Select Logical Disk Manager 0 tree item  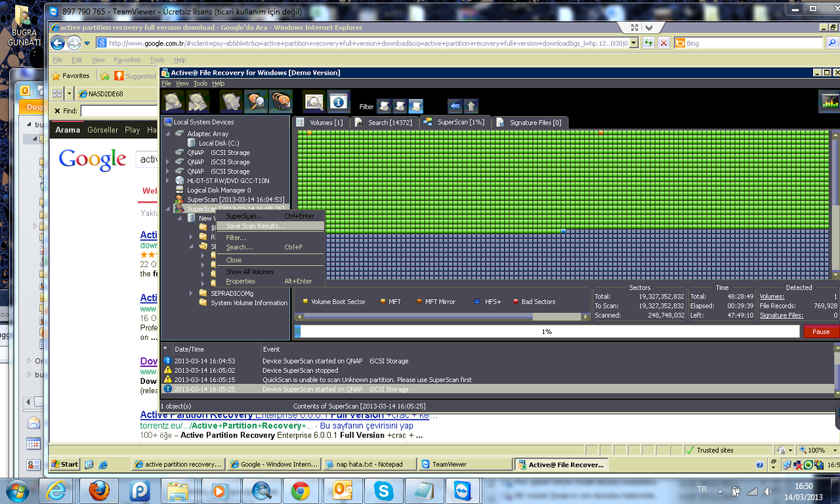tap(219, 190)
